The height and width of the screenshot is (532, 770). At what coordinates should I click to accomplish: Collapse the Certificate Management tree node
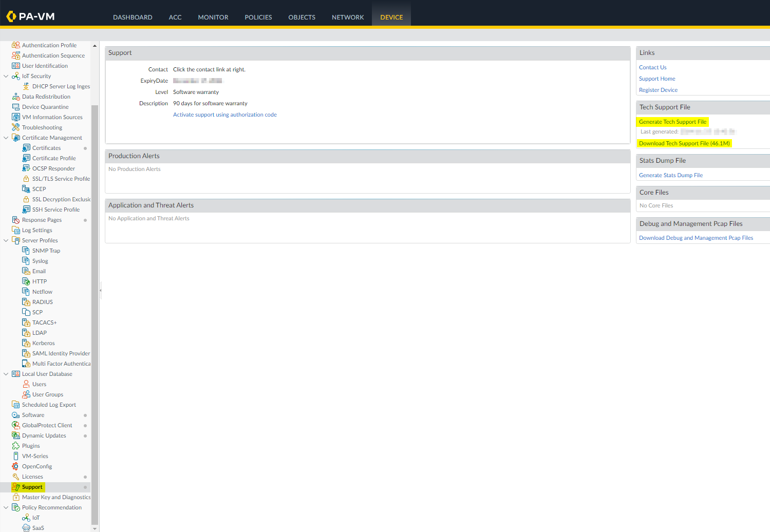pos(6,138)
